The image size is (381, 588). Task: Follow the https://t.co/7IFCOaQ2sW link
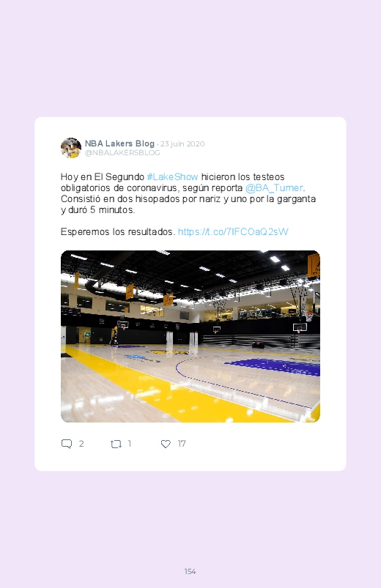pos(233,231)
